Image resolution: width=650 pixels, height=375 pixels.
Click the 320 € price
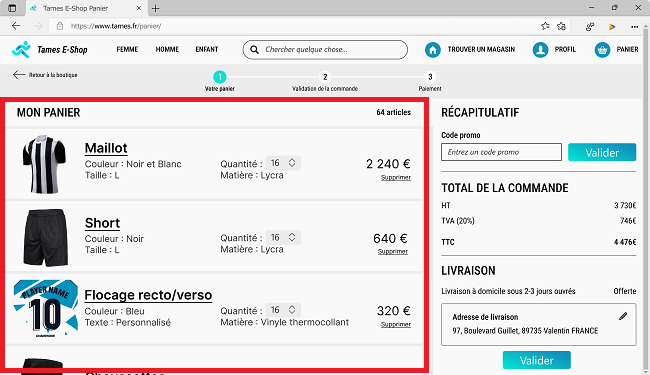tap(393, 311)
